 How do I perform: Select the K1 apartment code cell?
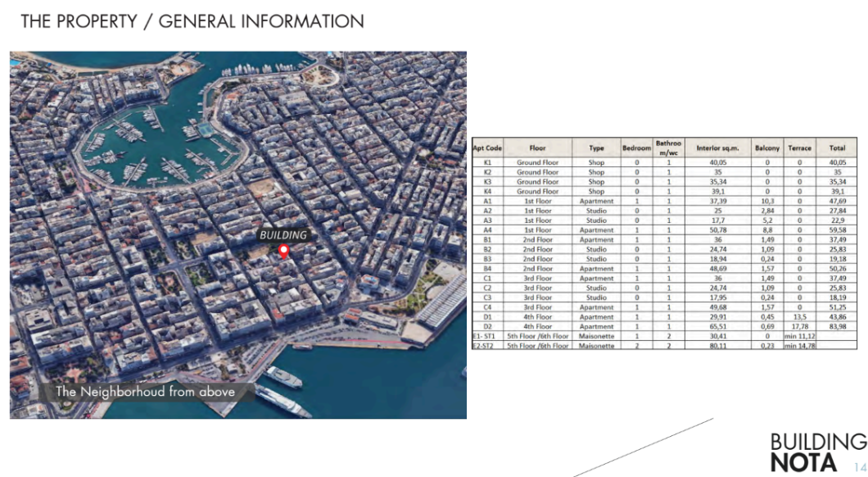click(x=487, y=163)
